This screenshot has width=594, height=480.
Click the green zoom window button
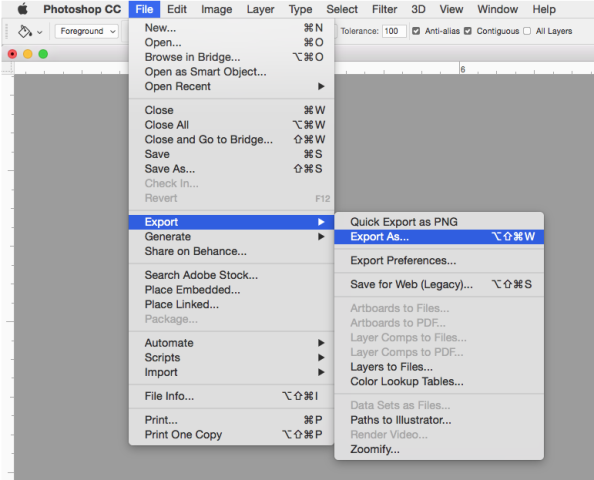pyautogui.click(x=43, y=54)
